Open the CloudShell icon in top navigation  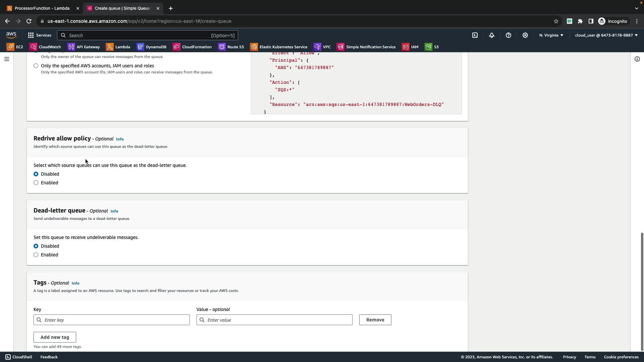pos(475,35)
